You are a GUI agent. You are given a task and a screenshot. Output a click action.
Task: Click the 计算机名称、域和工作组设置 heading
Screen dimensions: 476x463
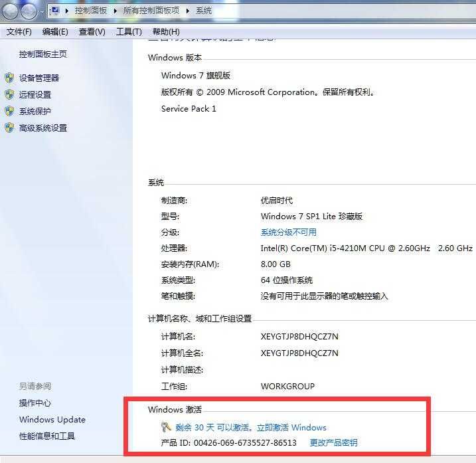point(200,319)
